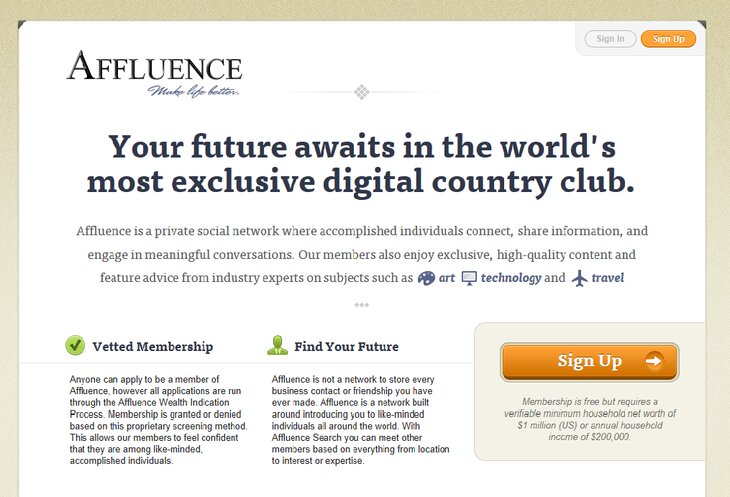The image size is (730, 497).
Task: Click the Affluence logo
Action: click(154, 68)
